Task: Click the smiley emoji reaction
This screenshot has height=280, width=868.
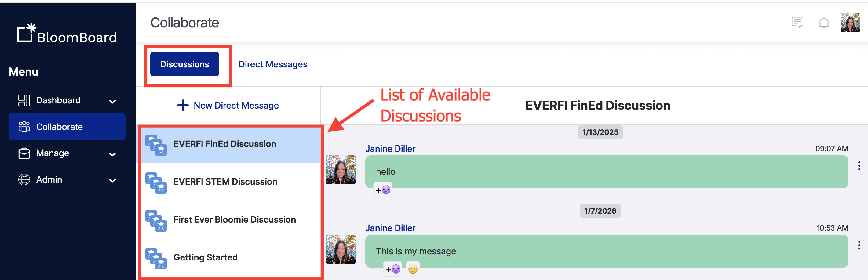Action: [413, 269]
